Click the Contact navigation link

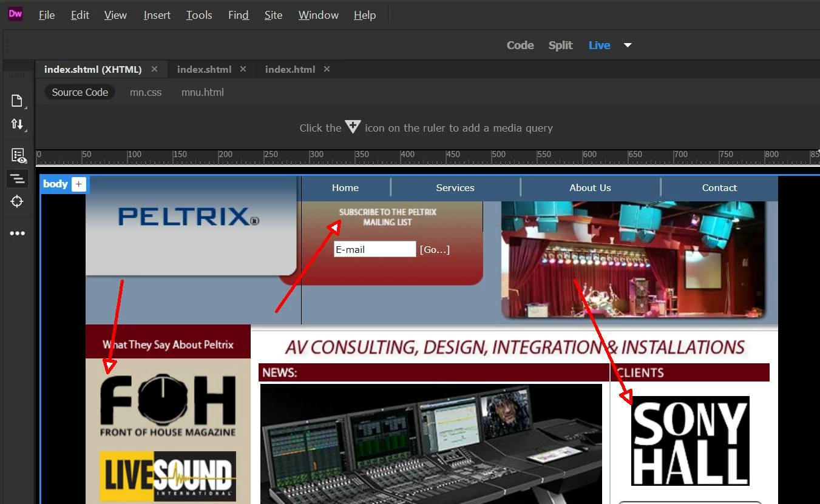tap(719, 188)
